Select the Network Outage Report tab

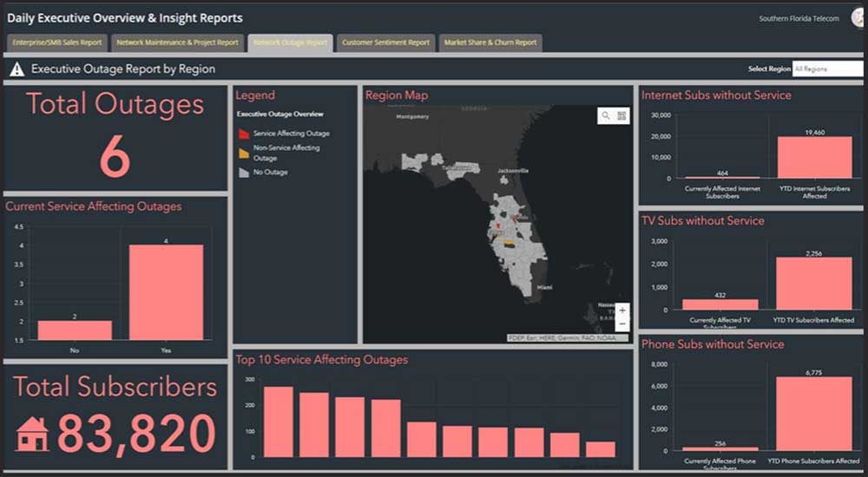pyautogui.click(x=290, y=42)
